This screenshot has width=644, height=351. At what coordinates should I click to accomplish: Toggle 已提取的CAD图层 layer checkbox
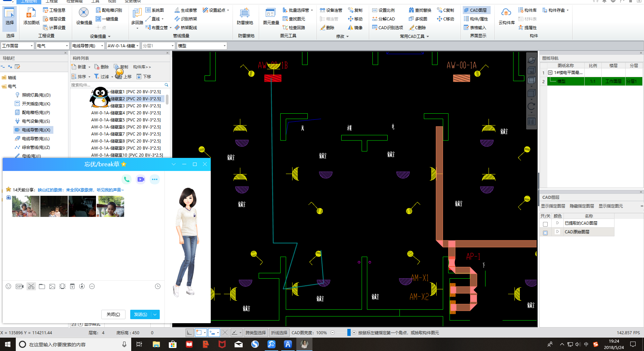545,224
